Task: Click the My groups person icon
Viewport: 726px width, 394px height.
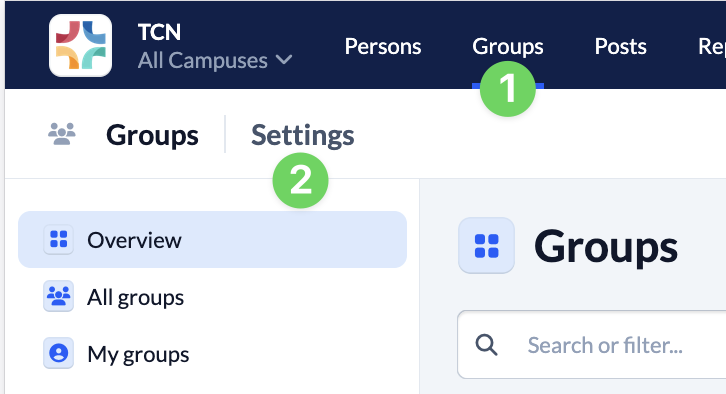Action: click(x=58, y=353)
